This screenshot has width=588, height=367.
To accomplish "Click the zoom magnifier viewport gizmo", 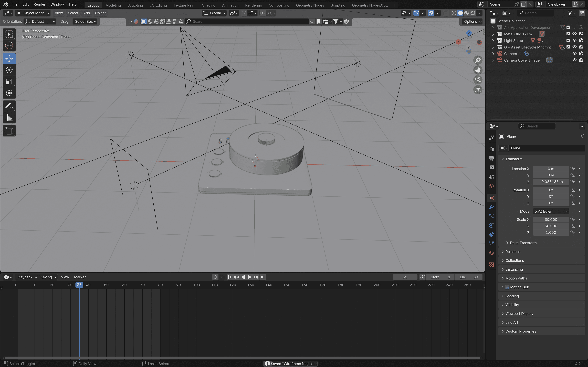I will (x=478, y=60).
